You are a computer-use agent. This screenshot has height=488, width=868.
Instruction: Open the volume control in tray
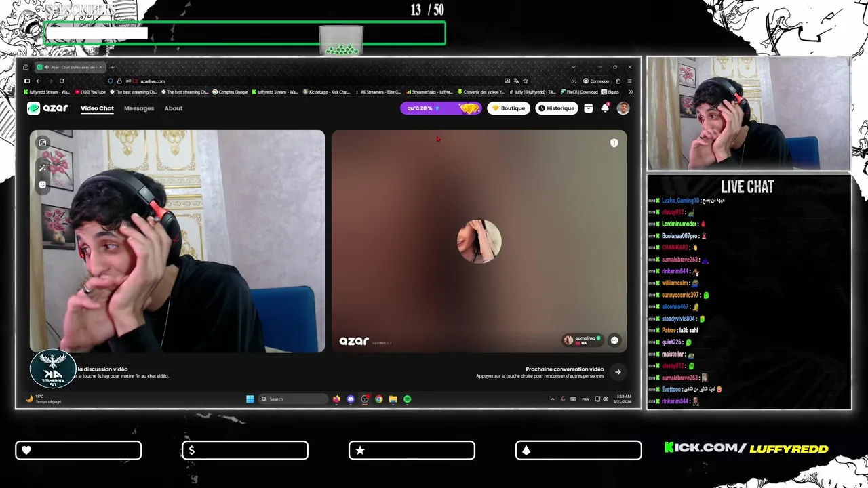pos(606,399)
